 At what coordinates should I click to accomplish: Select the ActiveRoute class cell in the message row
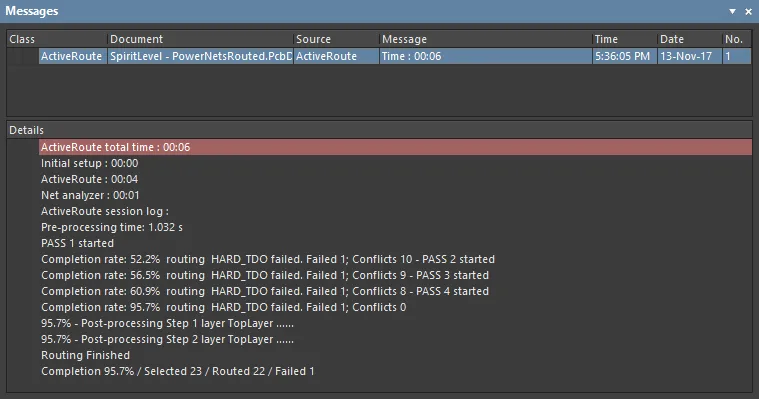(x=73, y=56)
